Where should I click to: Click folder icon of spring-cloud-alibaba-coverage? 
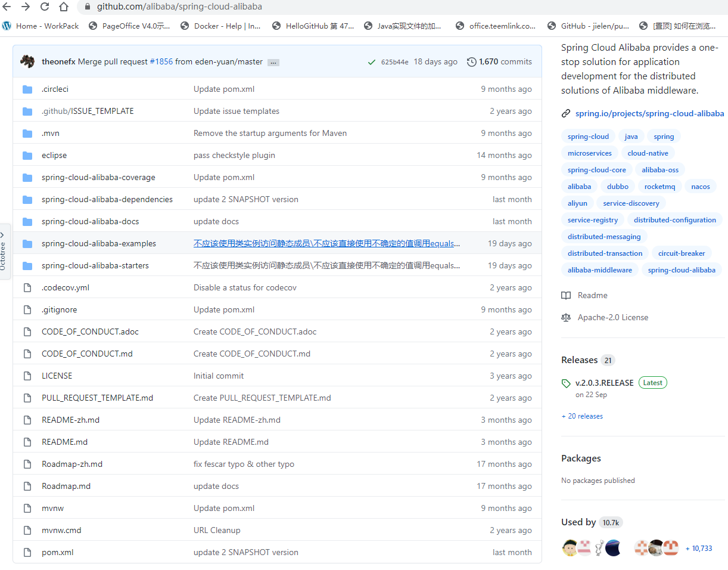pyautogui.click(x=27, y=177)
